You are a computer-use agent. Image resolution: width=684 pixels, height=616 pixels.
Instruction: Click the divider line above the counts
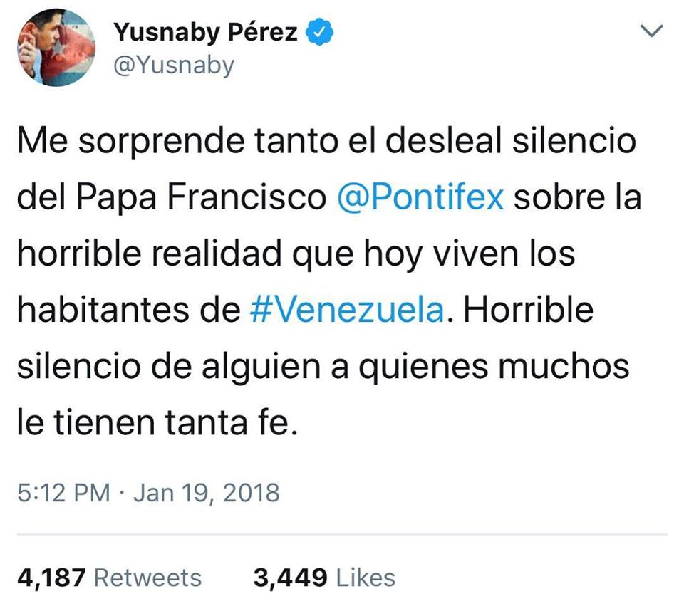(x=341, y=534)
